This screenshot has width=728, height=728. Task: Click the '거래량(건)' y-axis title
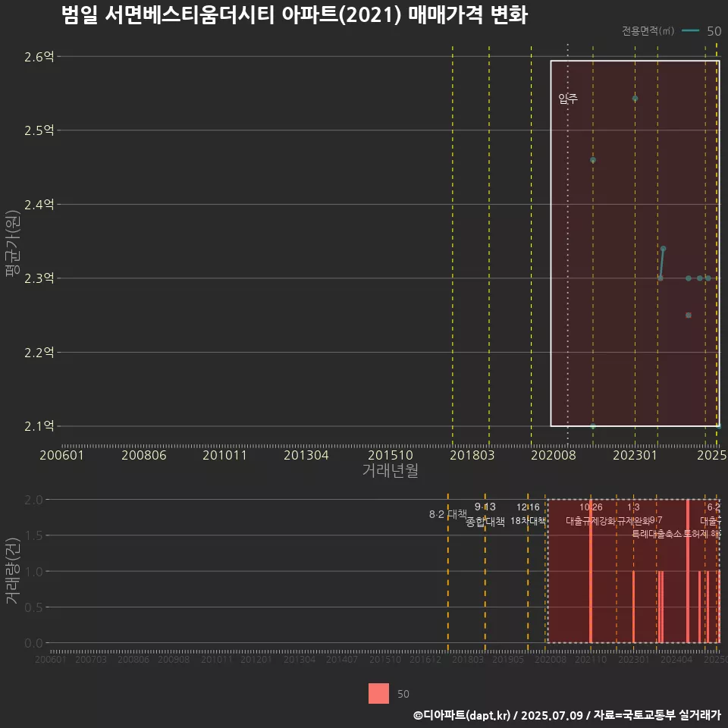tap(13, 570)
